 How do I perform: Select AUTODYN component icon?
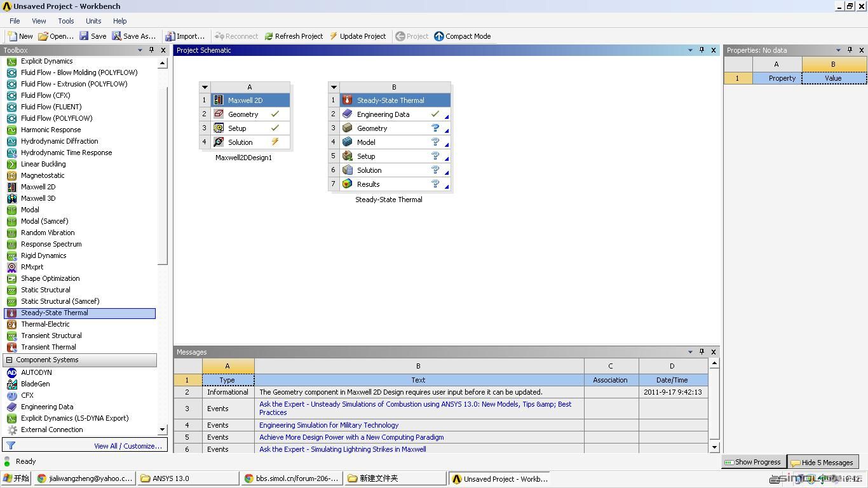11,372
